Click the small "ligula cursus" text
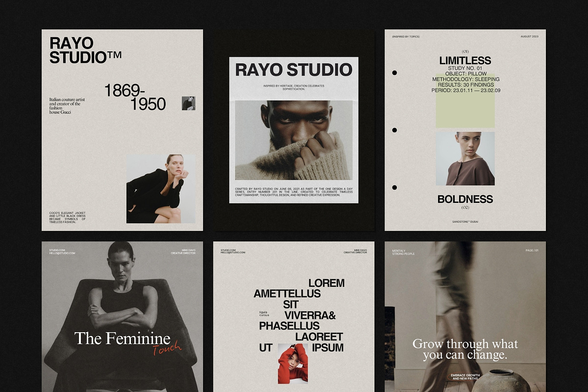 tap(265, 314)
